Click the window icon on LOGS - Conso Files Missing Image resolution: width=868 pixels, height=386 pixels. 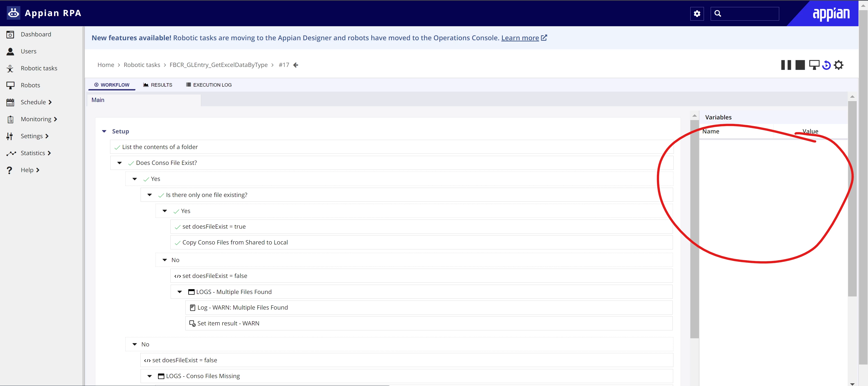pos(161,376)
